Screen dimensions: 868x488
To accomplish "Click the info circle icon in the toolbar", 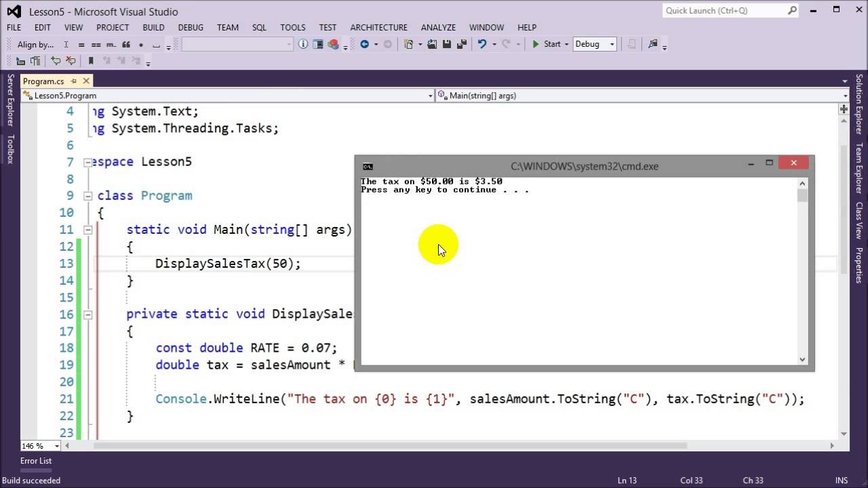I will point(303,44).
